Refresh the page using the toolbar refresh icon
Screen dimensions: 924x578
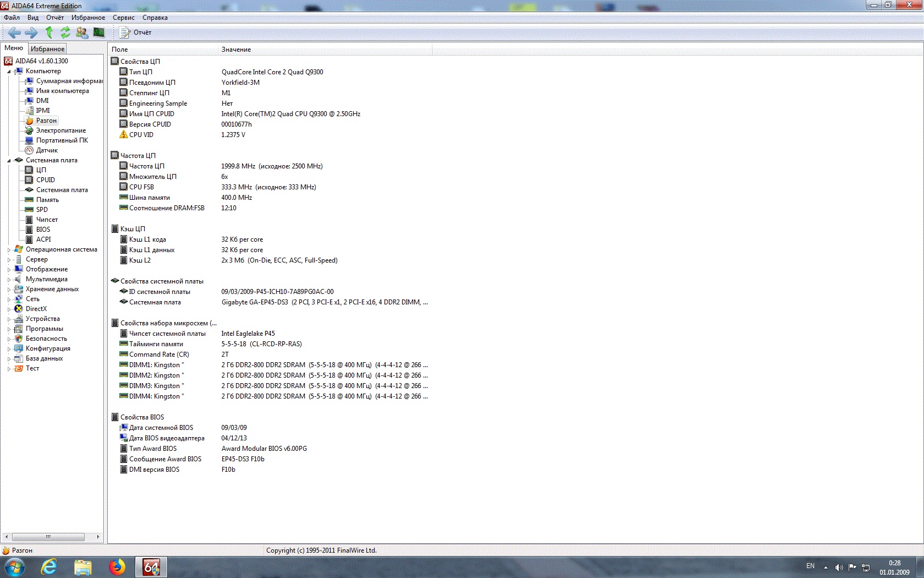(x=65, y=32)
